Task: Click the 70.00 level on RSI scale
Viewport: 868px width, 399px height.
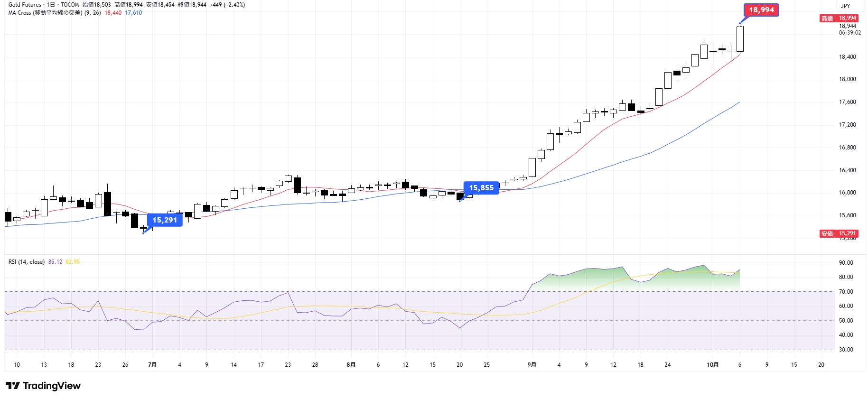Action: (x=846, y=292)
